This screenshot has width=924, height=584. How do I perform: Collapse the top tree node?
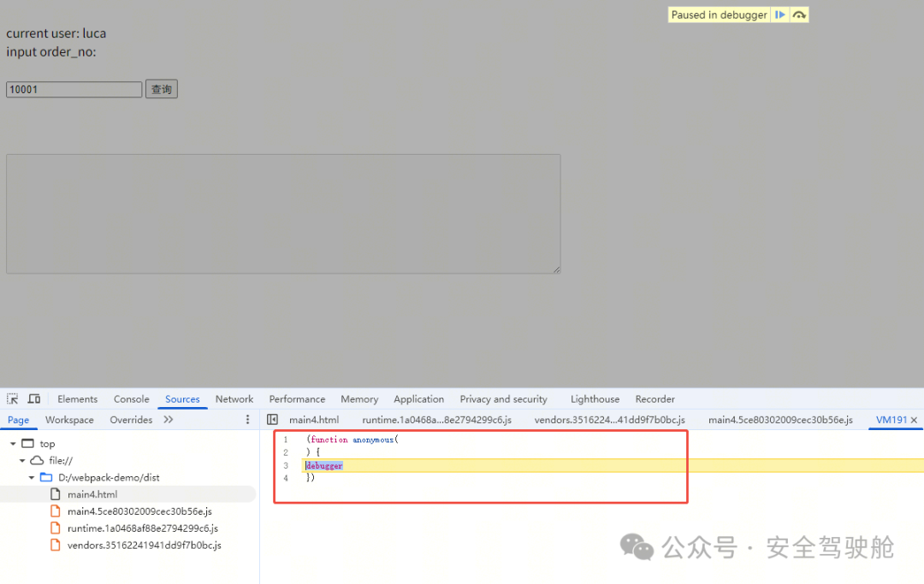pyautogui.click(x=13, y=443)
